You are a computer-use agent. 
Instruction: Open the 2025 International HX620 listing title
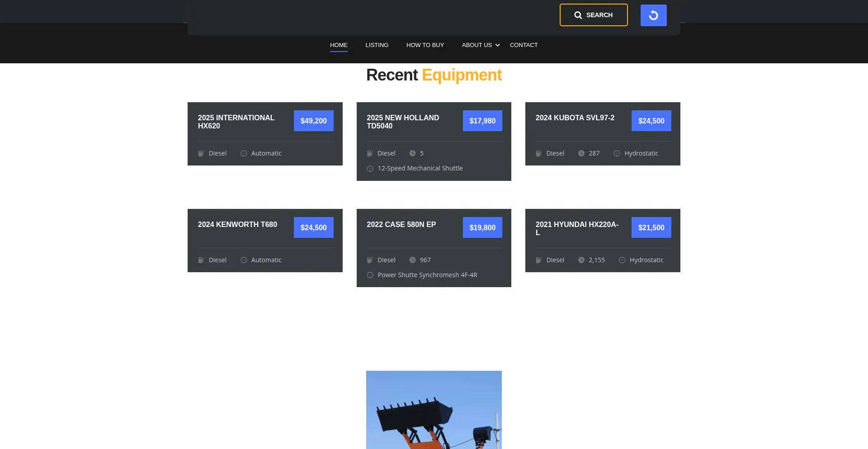236,122
